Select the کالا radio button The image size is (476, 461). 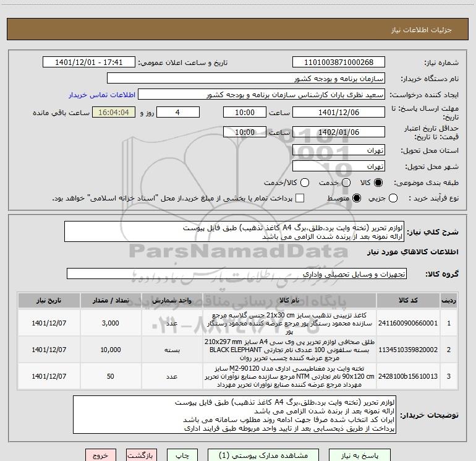[378, 183]
